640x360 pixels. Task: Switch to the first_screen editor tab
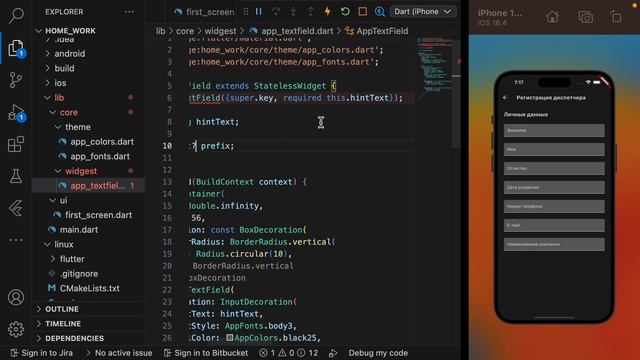(x=204, y=12)
